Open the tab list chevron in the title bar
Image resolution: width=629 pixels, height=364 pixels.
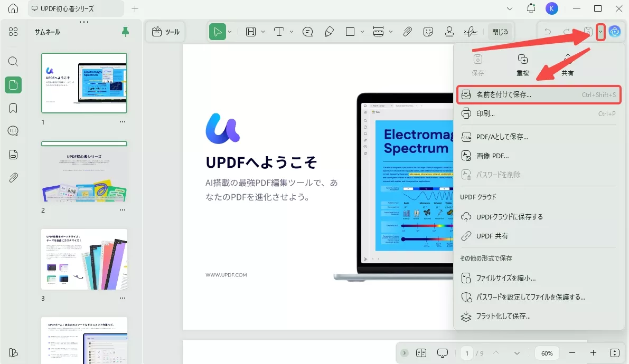click(510, 8)
